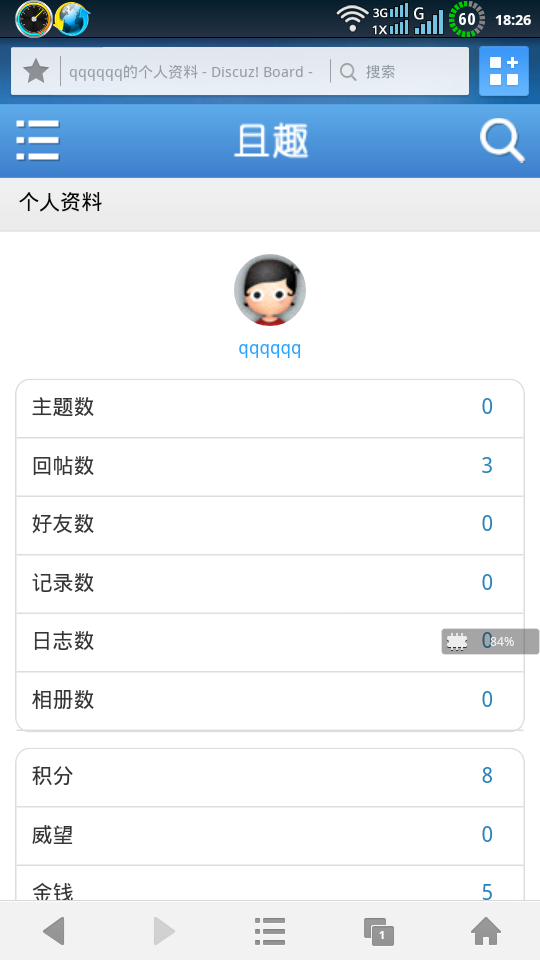
Task: Tap the bookmark star icon
Action: tap(36, 72)
